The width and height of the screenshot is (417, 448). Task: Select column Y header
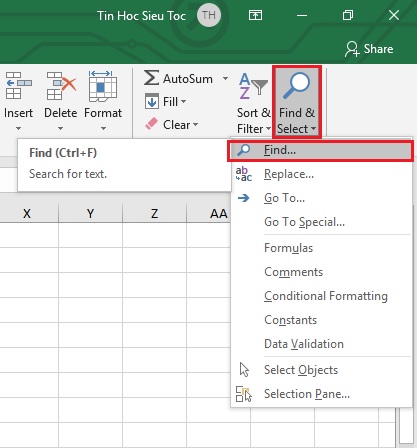pos(90,213)
